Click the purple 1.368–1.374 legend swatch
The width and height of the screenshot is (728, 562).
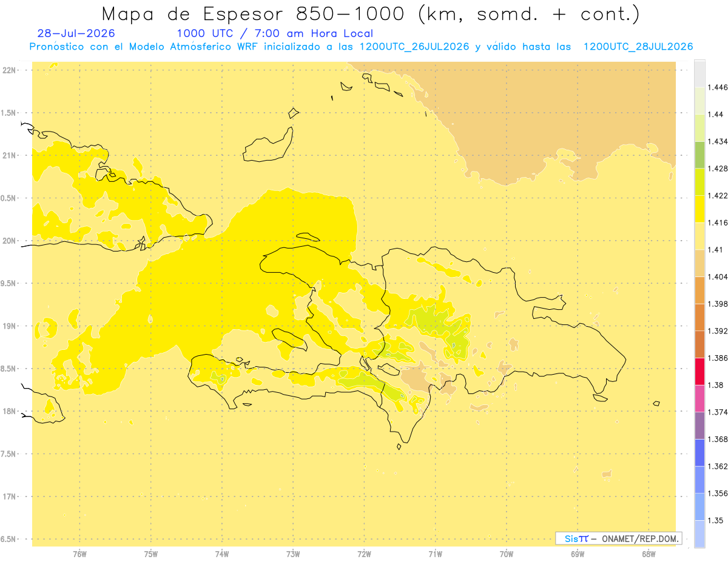[699, 426]
